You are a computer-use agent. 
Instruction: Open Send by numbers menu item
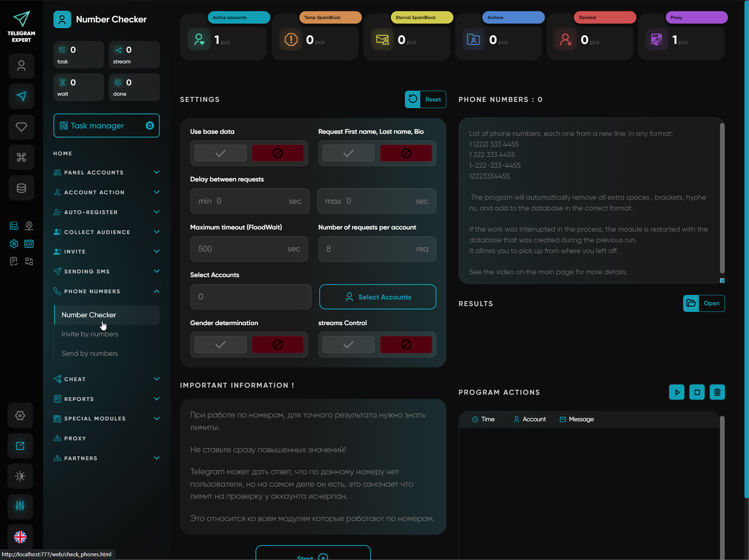click(x=89, y=353)
